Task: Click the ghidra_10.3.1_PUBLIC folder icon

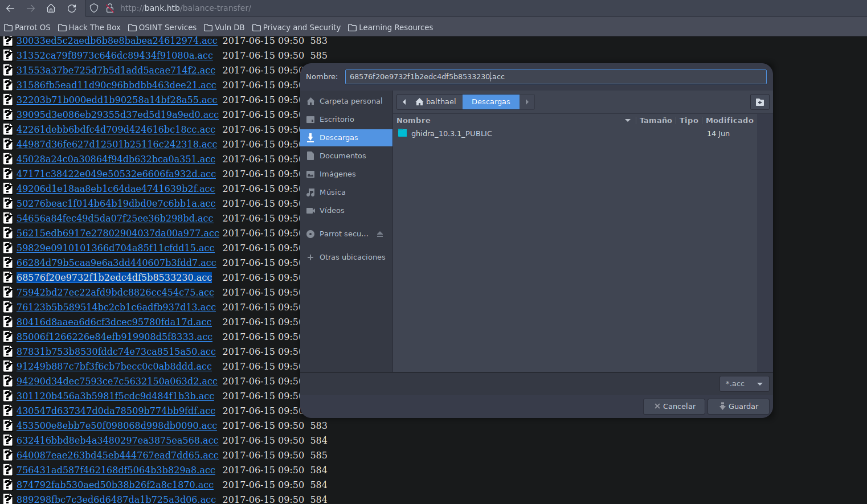Action: click(x=403, y=133)
